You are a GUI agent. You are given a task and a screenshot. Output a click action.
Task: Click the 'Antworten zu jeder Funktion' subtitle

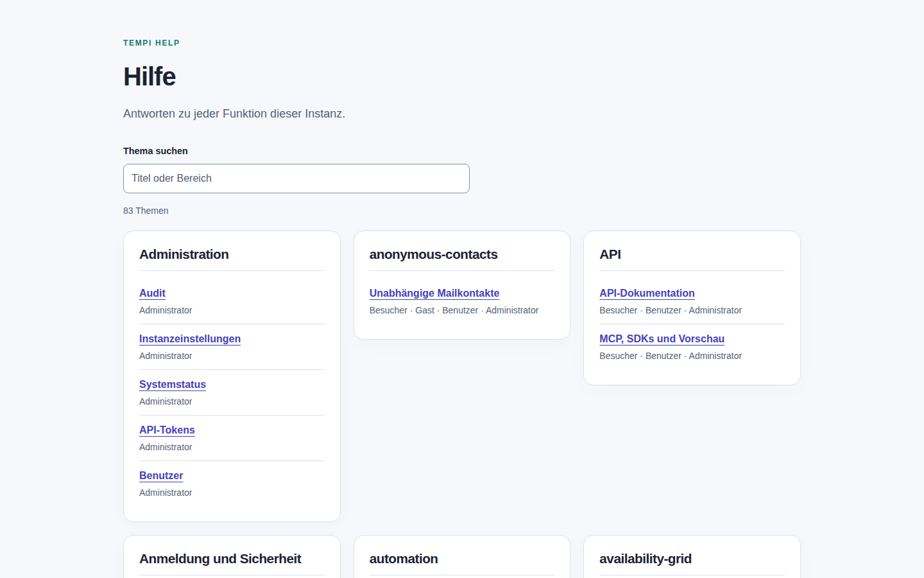tap(234, 114)
